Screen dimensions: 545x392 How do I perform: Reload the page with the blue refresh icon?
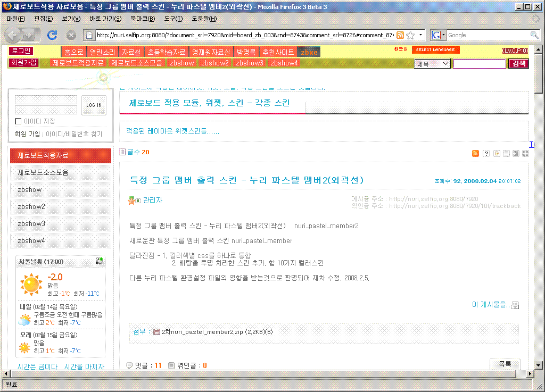coord(53,35)
